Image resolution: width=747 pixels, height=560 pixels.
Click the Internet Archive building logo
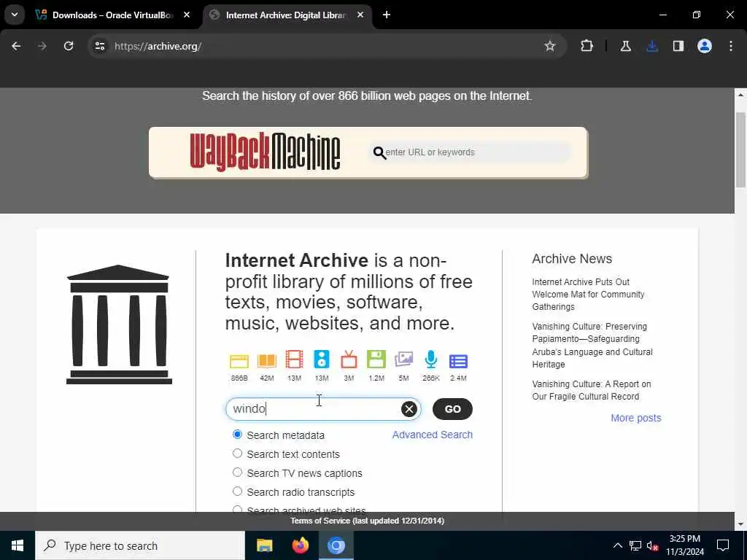(x=119, y=324)
